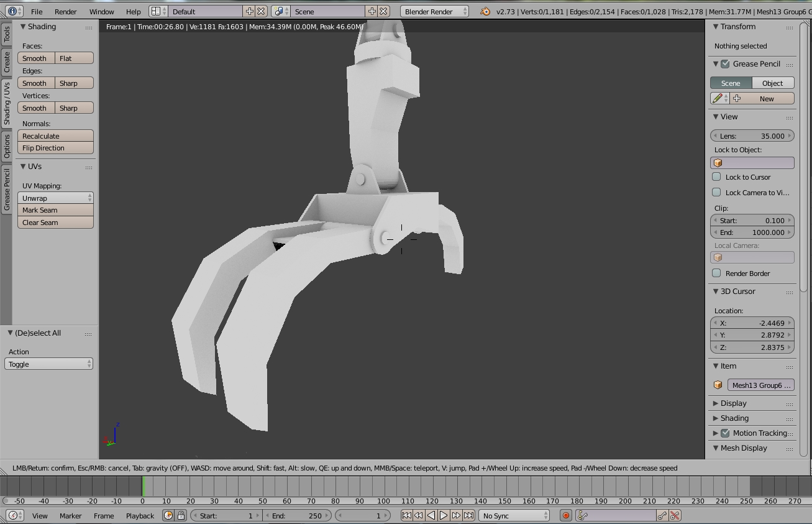
Task: Click Recalculate normals button
Action: click(56, 136)
